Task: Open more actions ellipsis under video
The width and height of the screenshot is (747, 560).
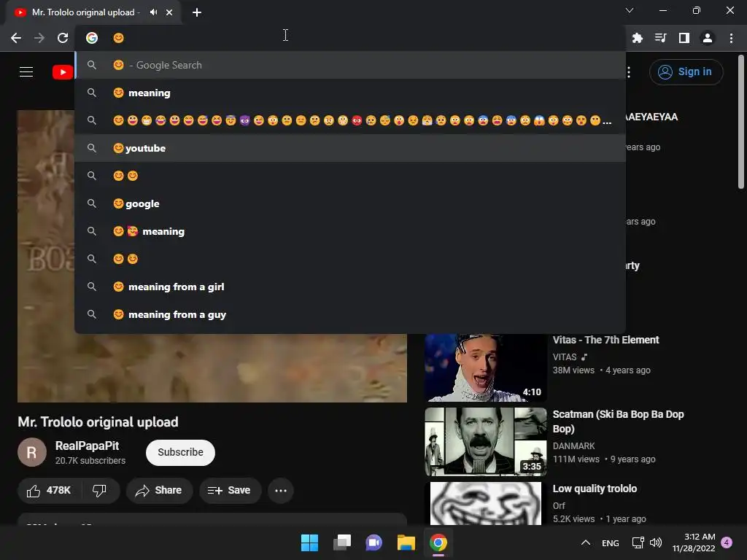Action: point(281,491)
